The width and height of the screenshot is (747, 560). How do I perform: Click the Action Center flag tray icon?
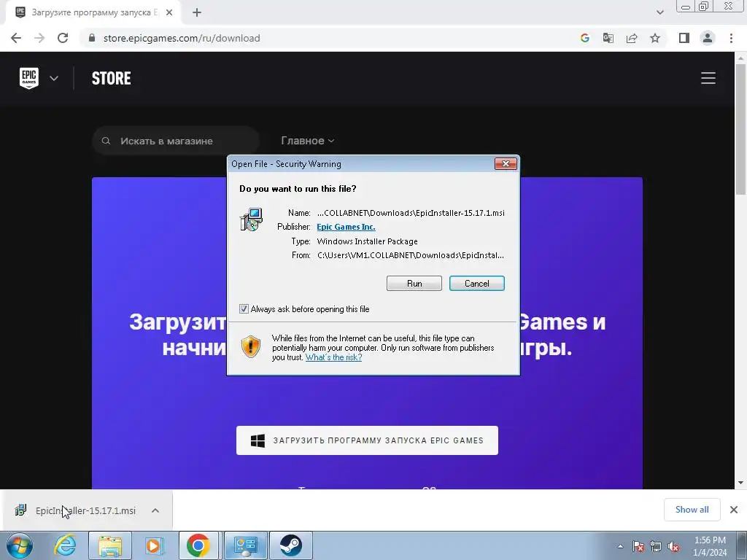coord(638,546)
